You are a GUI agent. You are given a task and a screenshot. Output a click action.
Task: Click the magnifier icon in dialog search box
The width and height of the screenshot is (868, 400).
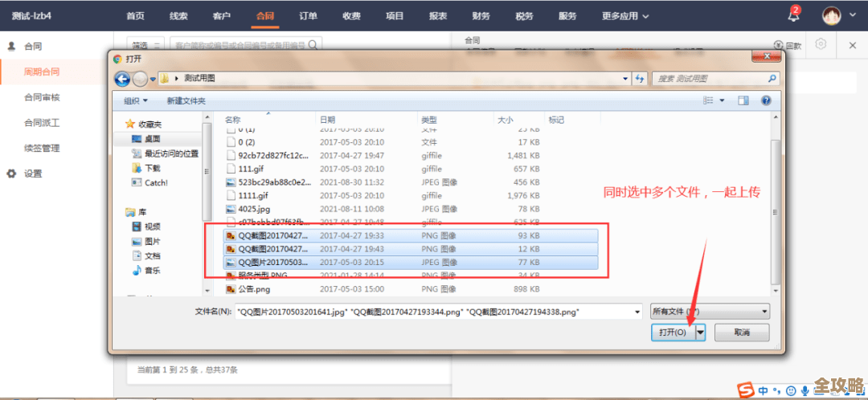click(773, 79)
